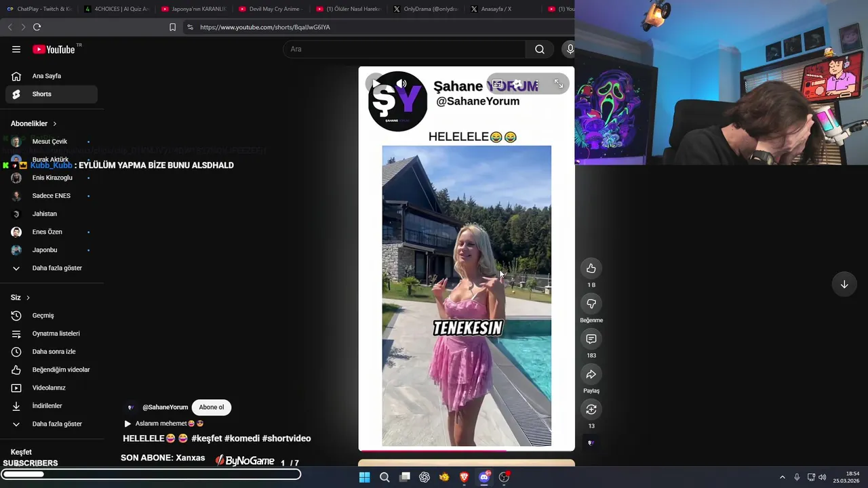The height and width of the screenshot is (488, 868).
Task: Expand subscriptions with Daha fazla göster
Action: coord(52,268)
